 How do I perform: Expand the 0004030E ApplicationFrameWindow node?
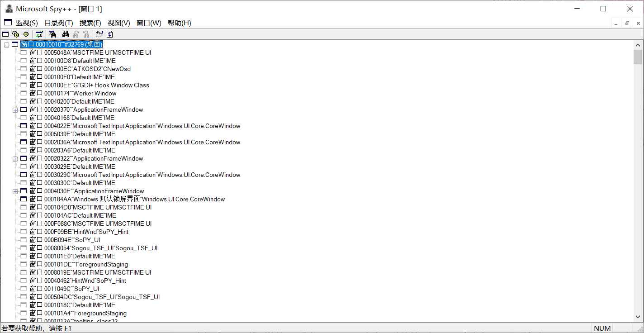(15, 191)
